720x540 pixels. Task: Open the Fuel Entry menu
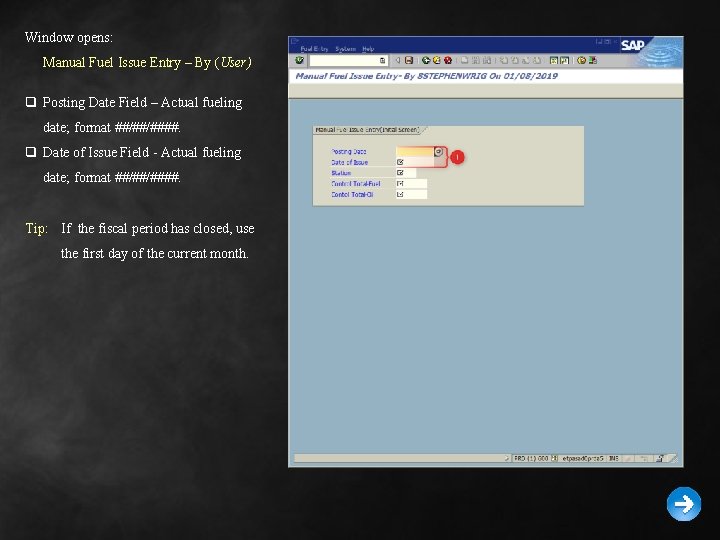(x=314, y=49)
